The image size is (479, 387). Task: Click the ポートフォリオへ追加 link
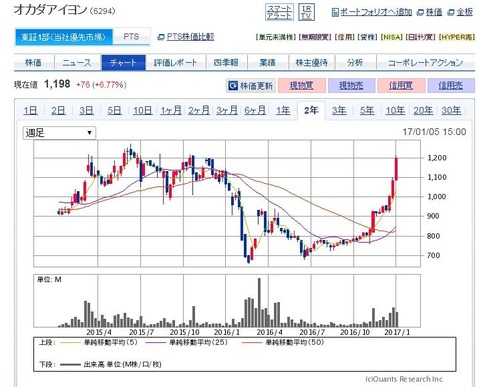pos(372,12)
